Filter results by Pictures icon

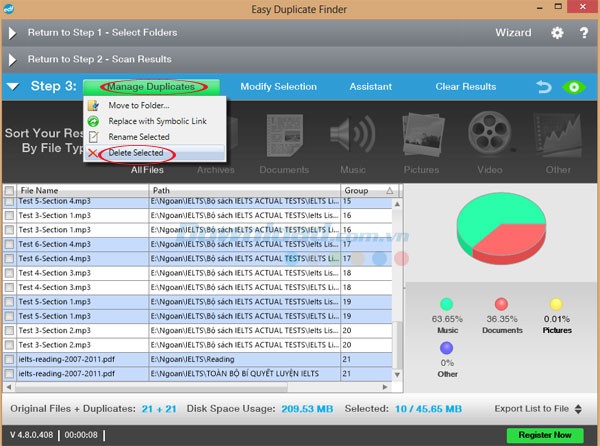coord(421,142)
